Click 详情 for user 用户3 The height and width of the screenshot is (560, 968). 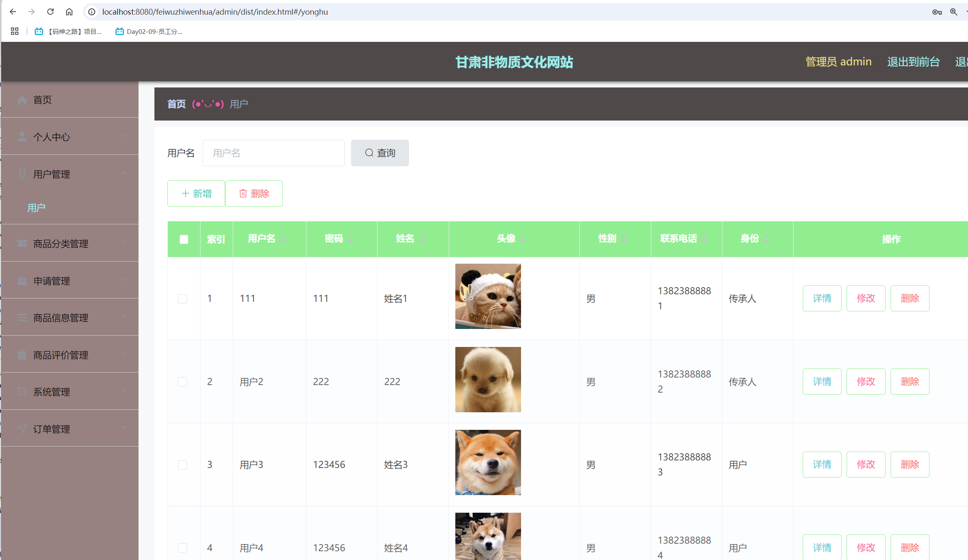(x=822, y=464)
